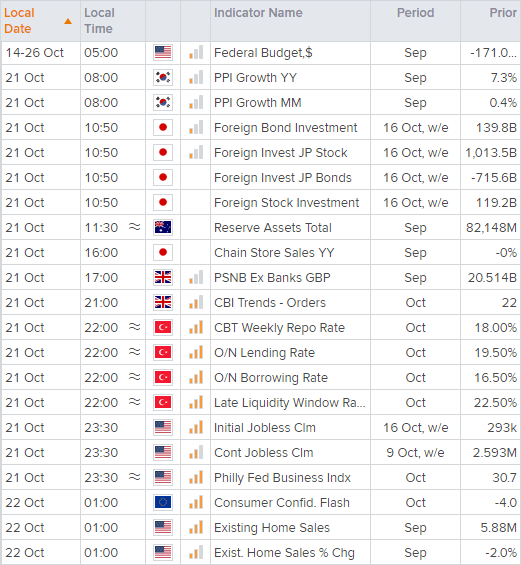Image resolution: width=521 pixels, height=565 pixels.
Task: Click the South Korea flag for PPI Growth YY
Action: (x=163, y=77)
